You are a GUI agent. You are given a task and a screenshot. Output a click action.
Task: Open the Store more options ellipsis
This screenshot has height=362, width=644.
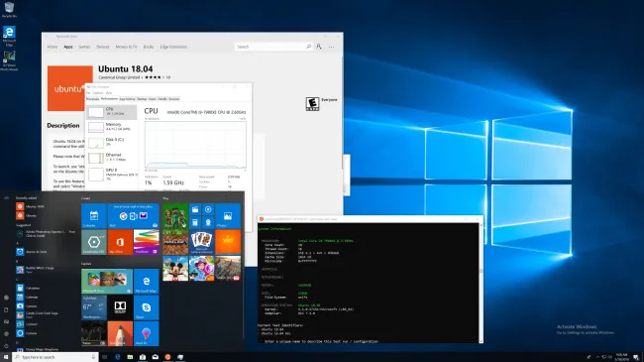331,47
